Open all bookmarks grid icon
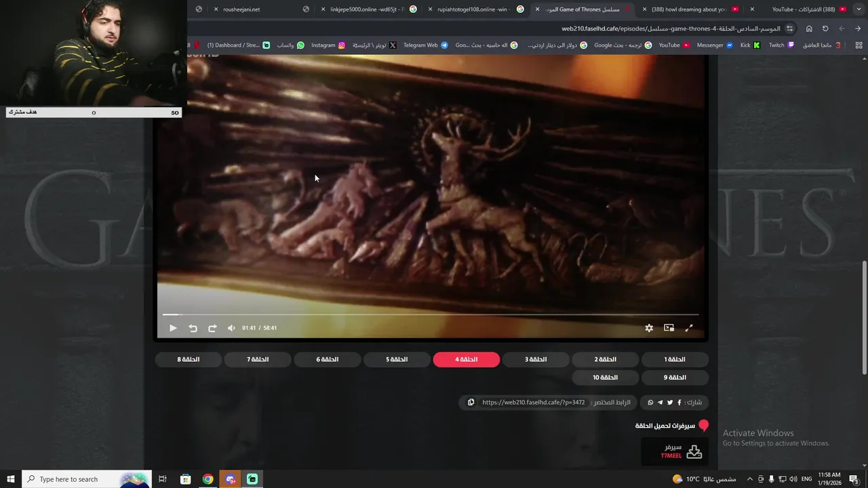 tap(859, 45)
